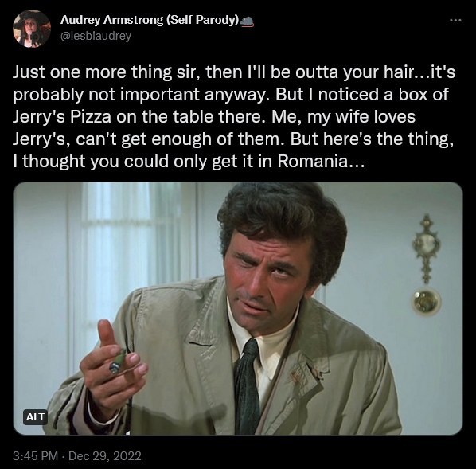Click the '3:45 PM' timestamp link

tap(35, 456)
